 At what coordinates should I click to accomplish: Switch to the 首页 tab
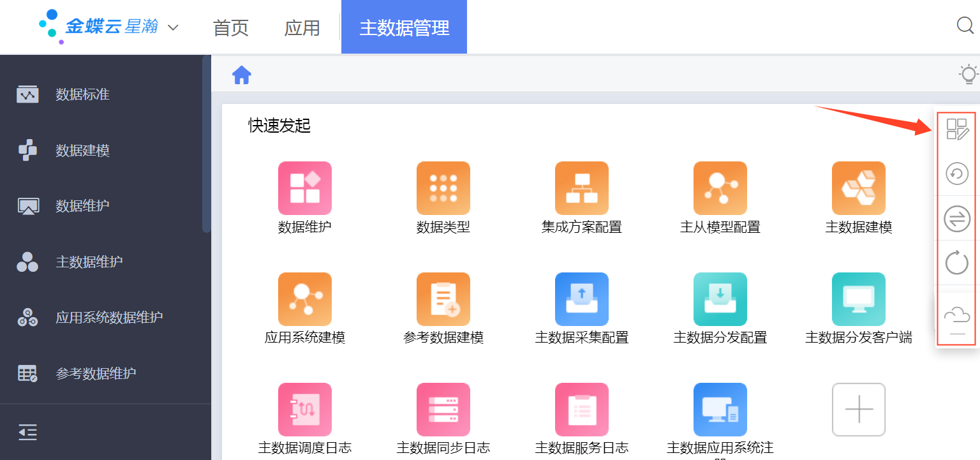pos(230,28)
